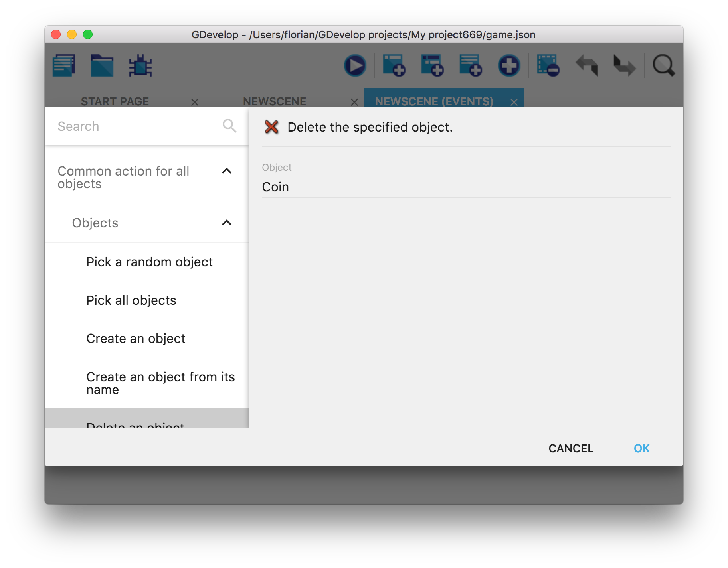Image resolution: width=728 pixels, height=568 pixels.
Task: Switch to the NEWSCENE tab
Action: point(275,101)
